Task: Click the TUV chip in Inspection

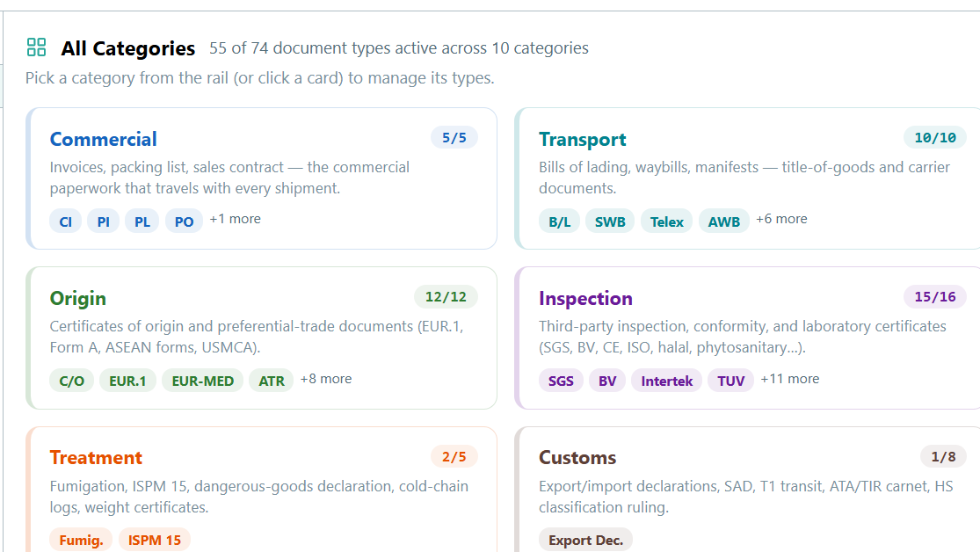Action: click(730, 381)
